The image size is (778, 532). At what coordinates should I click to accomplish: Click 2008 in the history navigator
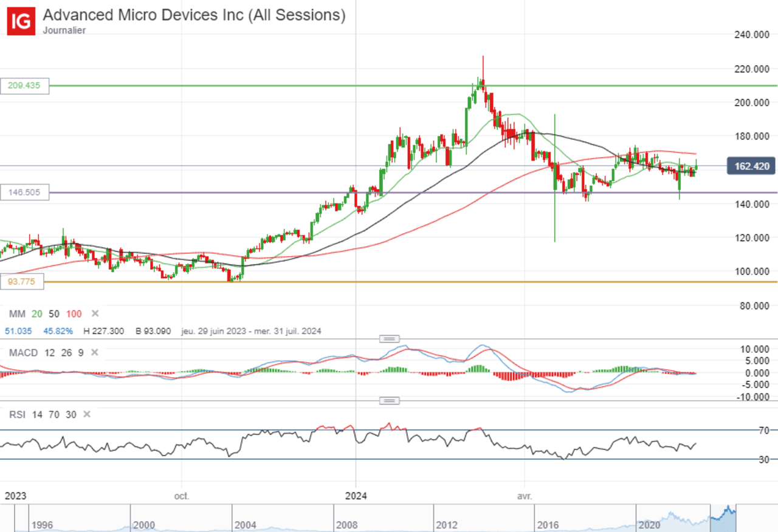point(348,524)
